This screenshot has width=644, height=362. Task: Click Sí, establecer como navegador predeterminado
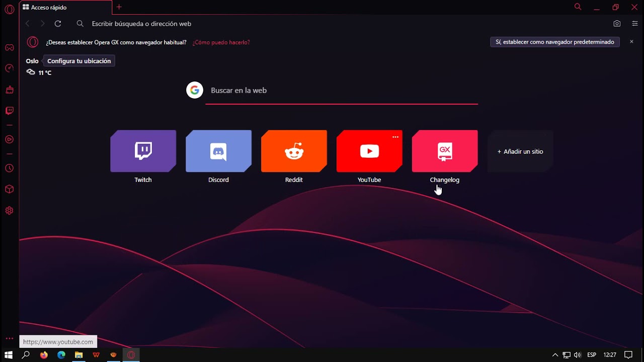tap(555, 42)
